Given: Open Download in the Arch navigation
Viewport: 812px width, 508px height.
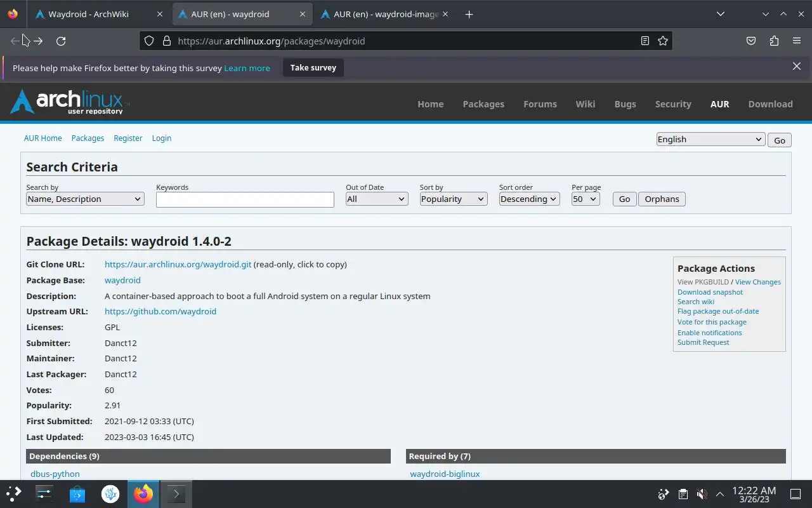Looking at the screenshot, I should tap(770, 104).
